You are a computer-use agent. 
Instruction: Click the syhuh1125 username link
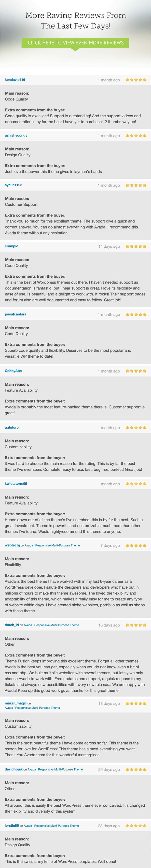pos(14,185)
